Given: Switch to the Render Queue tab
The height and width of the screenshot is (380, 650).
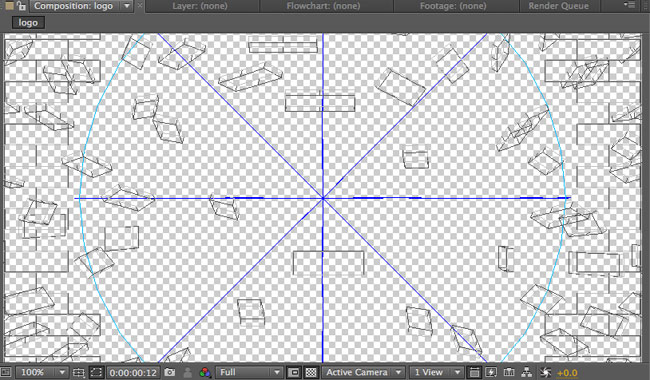Looking at the screenshot, I should [x=558, y=6].
